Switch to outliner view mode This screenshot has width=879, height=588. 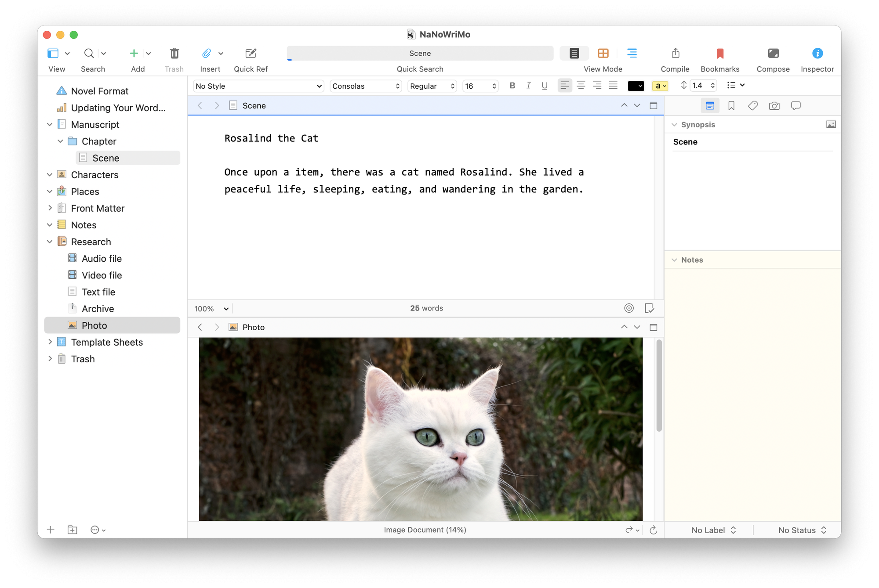632,54
